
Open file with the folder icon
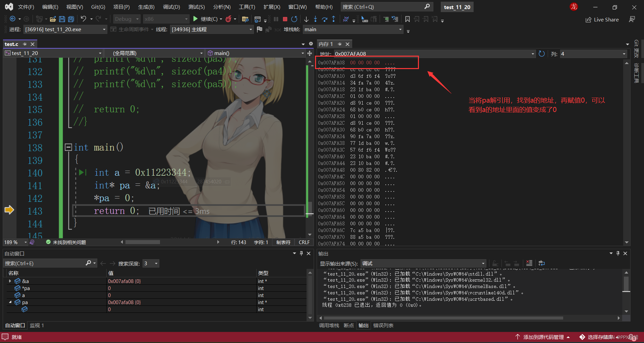pyautogui.click(x=53, y=19)
